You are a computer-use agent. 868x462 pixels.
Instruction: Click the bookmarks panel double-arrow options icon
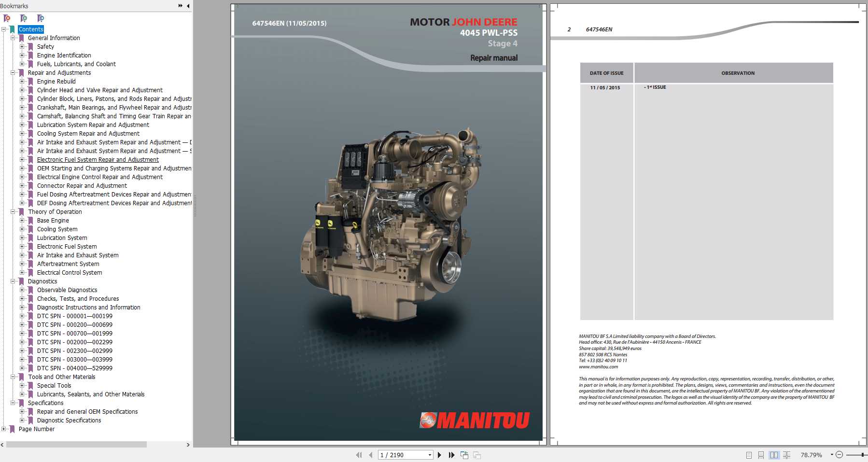tap(180, 6)
